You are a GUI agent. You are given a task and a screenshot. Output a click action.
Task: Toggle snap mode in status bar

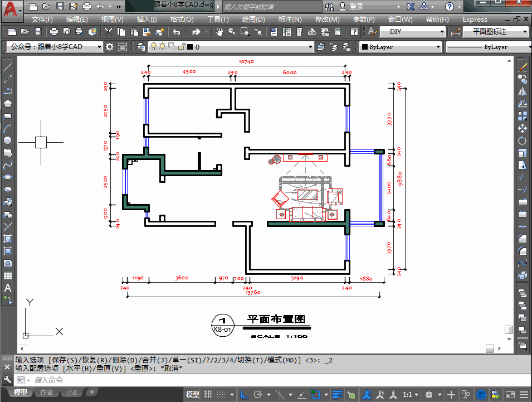[221, 395]
